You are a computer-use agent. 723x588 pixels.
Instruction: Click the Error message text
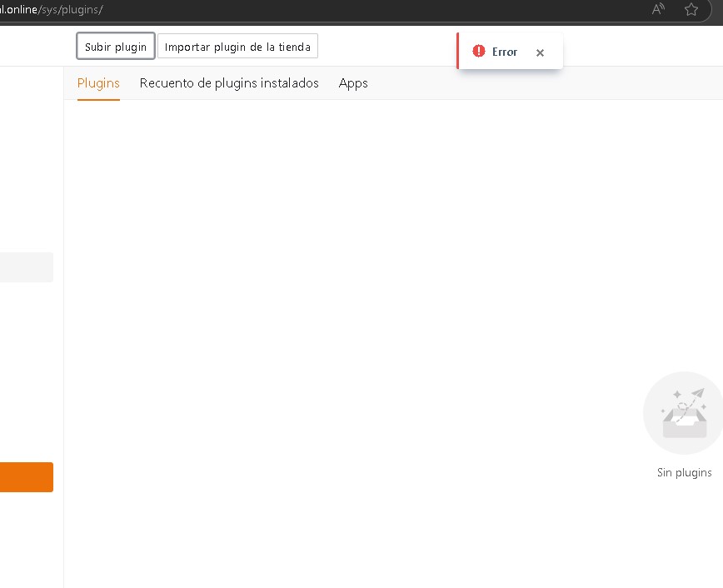tap(505, 52)
